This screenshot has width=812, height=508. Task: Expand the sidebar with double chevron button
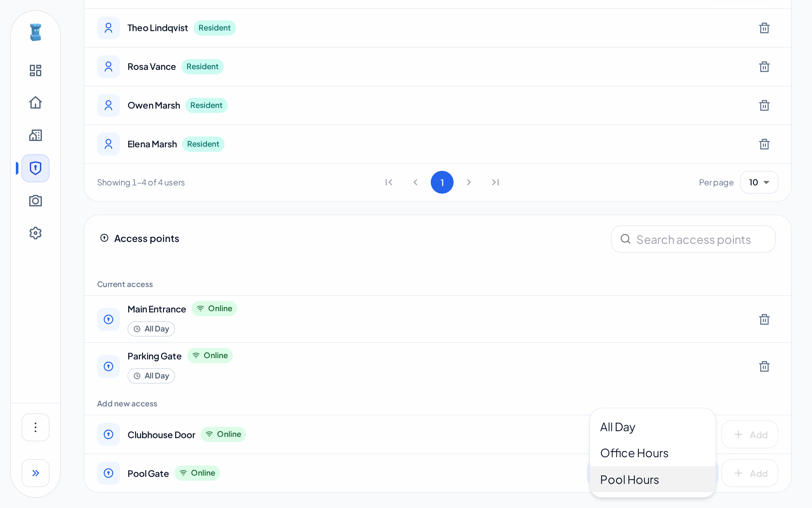(x=35, y=473)
